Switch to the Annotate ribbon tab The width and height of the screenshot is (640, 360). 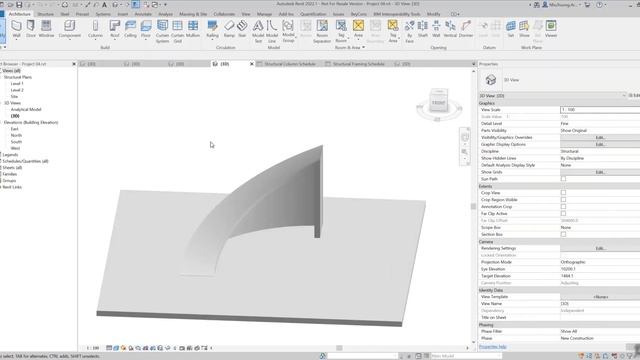143,14
